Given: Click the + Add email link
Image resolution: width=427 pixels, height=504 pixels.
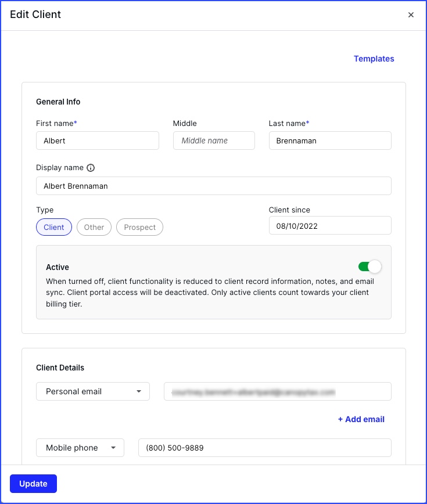Looking at the screenshot, I should (361, 419).
